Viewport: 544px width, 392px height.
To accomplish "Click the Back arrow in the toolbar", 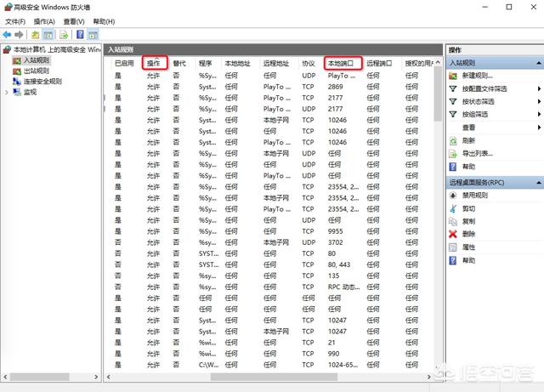I will coord(7,35).
